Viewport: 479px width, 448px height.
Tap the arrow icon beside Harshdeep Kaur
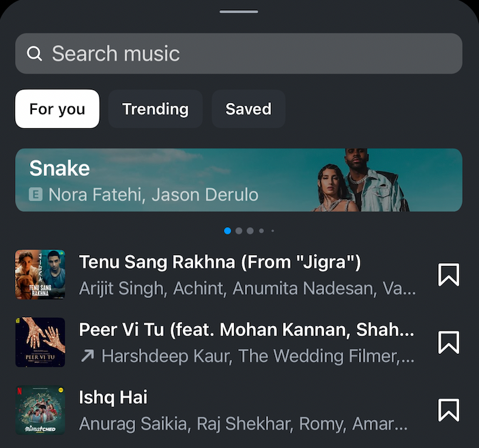(87, 356)
